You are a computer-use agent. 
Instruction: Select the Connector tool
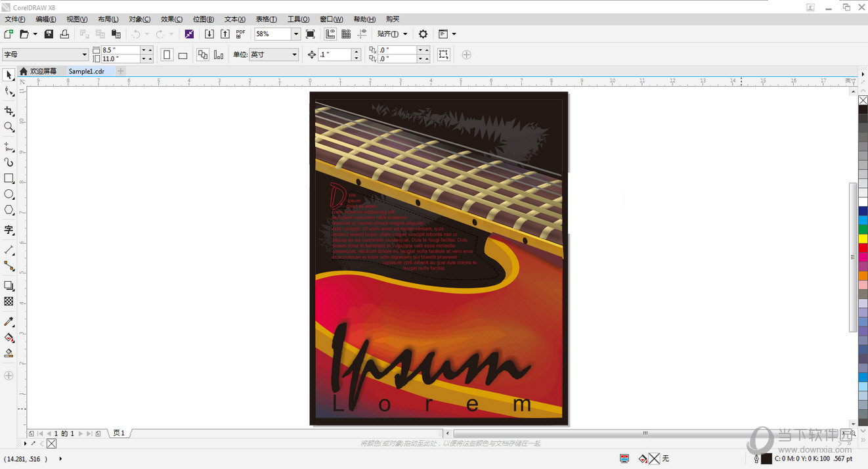coord(9,265)
